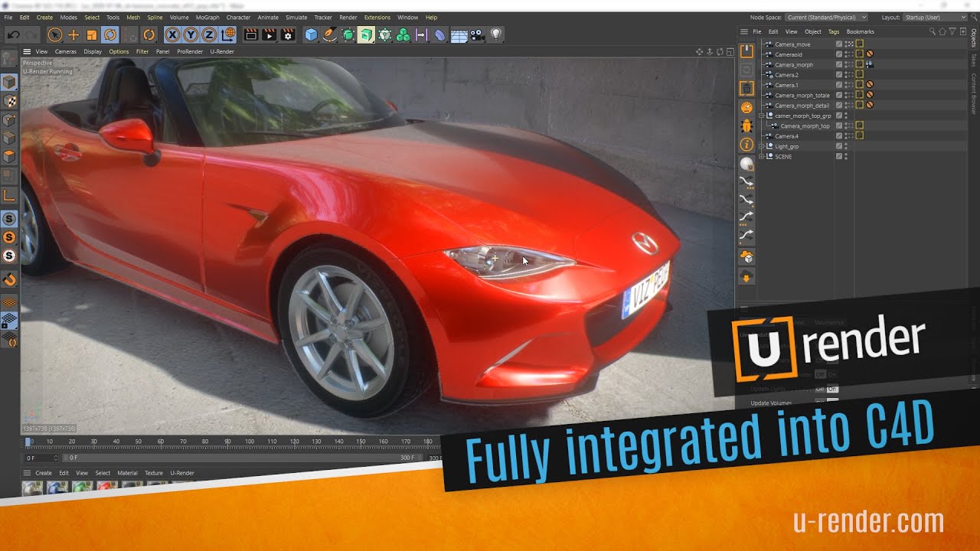Click the orange beetle U-Render icon

(746, 126)
